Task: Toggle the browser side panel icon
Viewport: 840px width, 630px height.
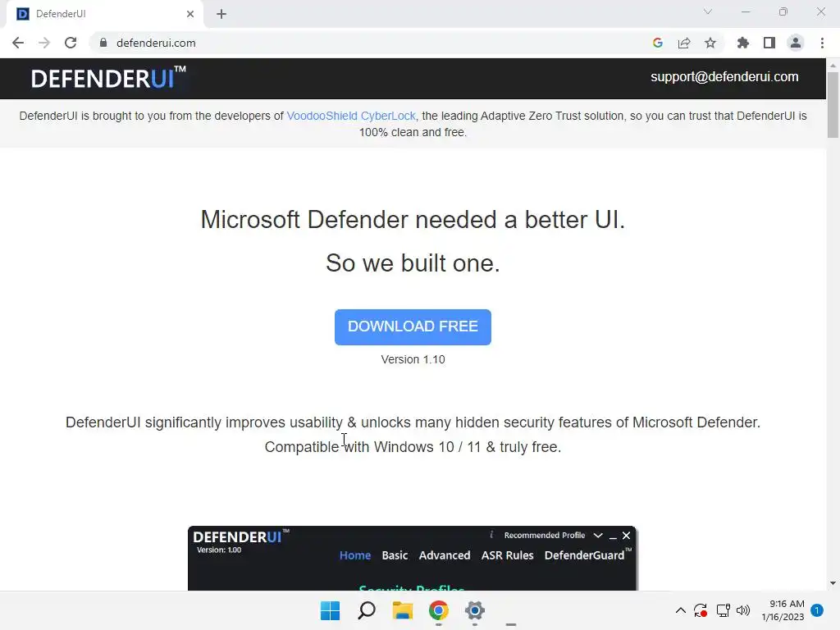Action: click(769, 43)
